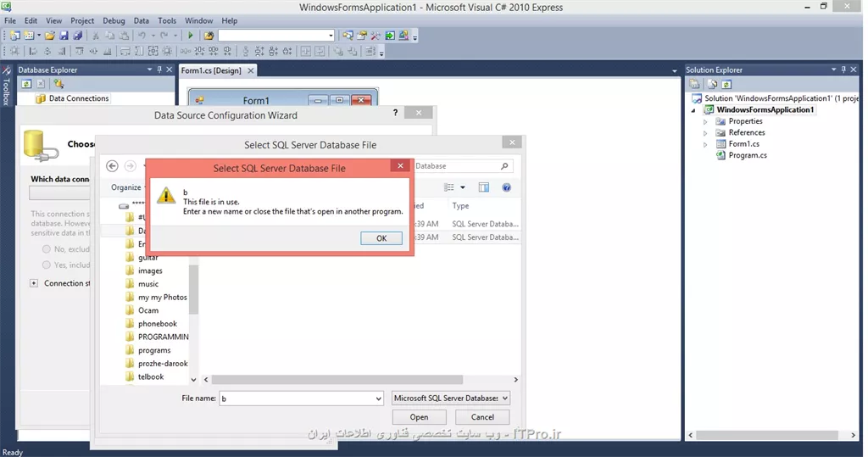This screenshot has height=457, width=868.
Task: Click the Cancel button in file dialog
Action: (x=482, y=417)
